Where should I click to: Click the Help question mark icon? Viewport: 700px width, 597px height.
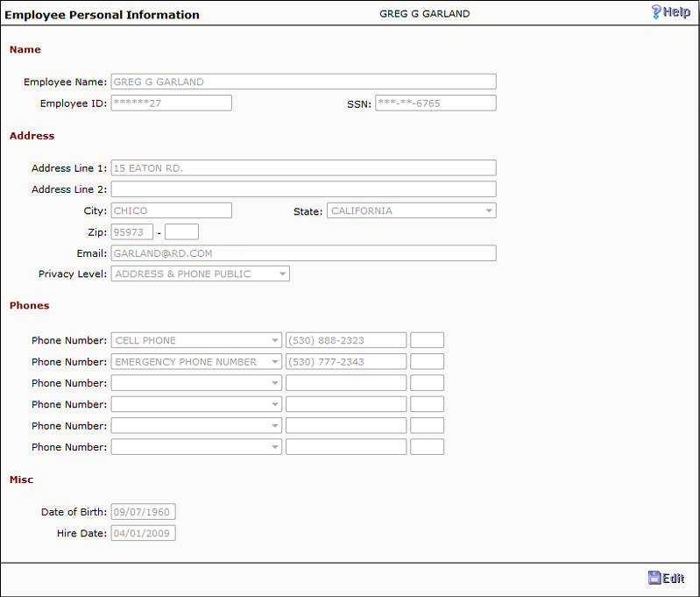[656, 12]
